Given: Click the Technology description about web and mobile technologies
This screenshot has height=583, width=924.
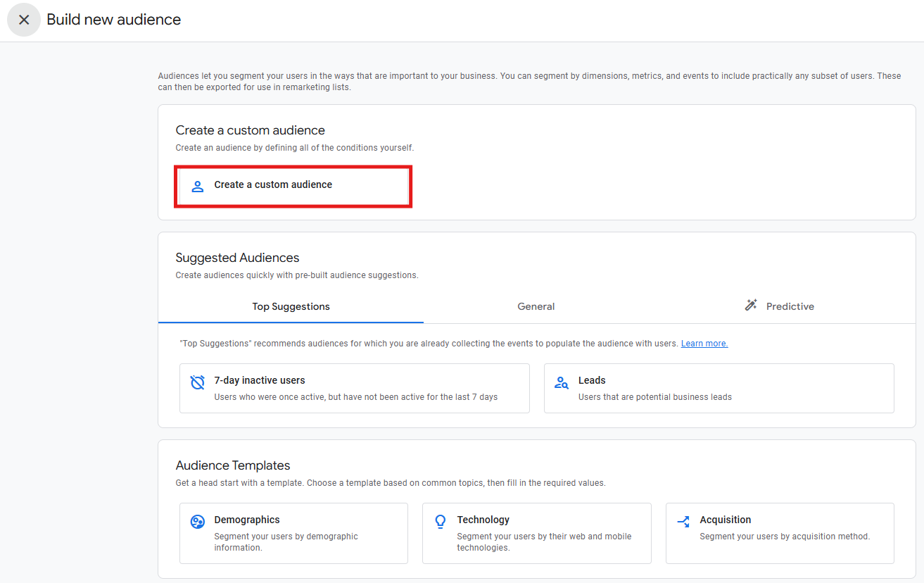Looking at the screenshot, I should pyautogui.click(x=545, y=542).
